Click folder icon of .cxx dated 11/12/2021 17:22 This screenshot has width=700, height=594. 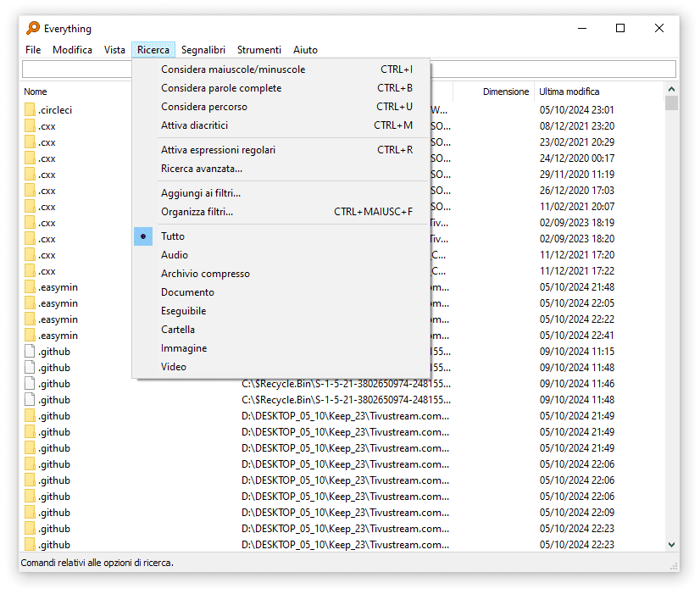[x=30, y=271]
